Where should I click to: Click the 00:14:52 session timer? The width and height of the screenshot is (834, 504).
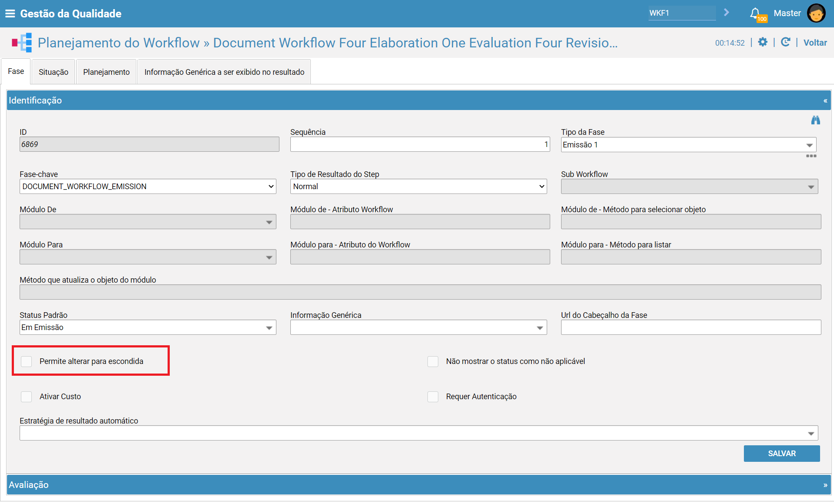tap(730, 43)
